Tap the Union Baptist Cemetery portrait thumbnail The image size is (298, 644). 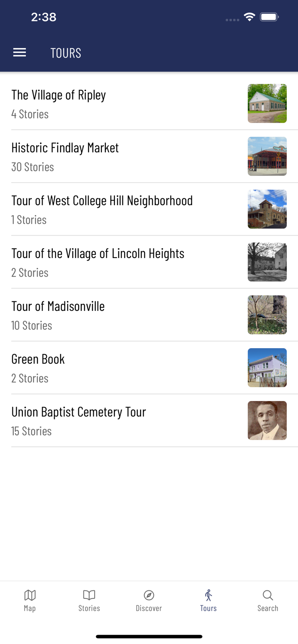click(267, 420)
